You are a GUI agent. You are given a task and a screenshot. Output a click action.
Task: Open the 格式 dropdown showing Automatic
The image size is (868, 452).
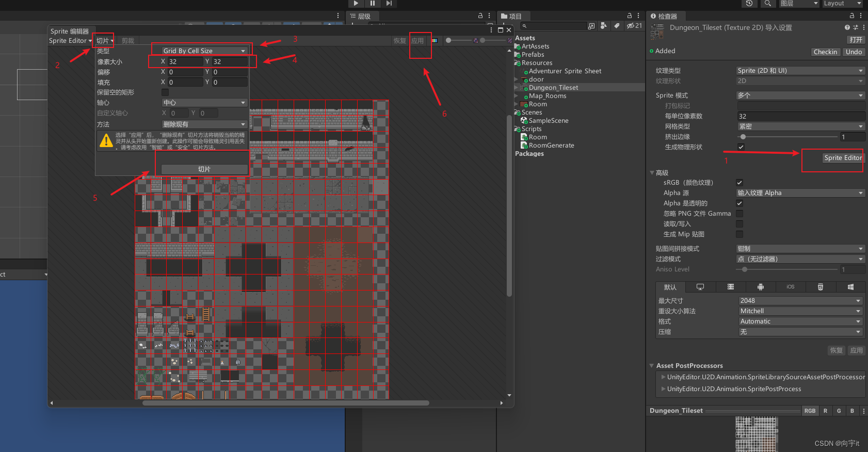pyautogui.click(x=800, y=321)
